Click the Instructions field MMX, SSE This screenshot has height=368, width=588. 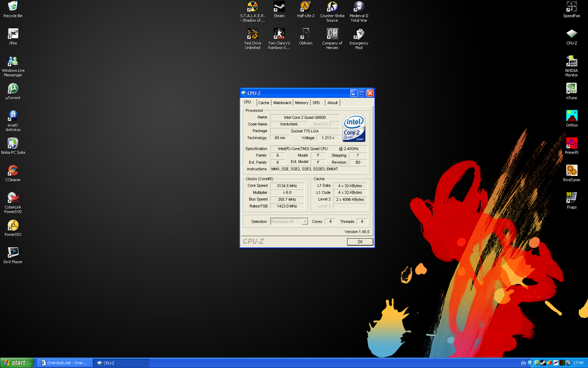point(318,169)
